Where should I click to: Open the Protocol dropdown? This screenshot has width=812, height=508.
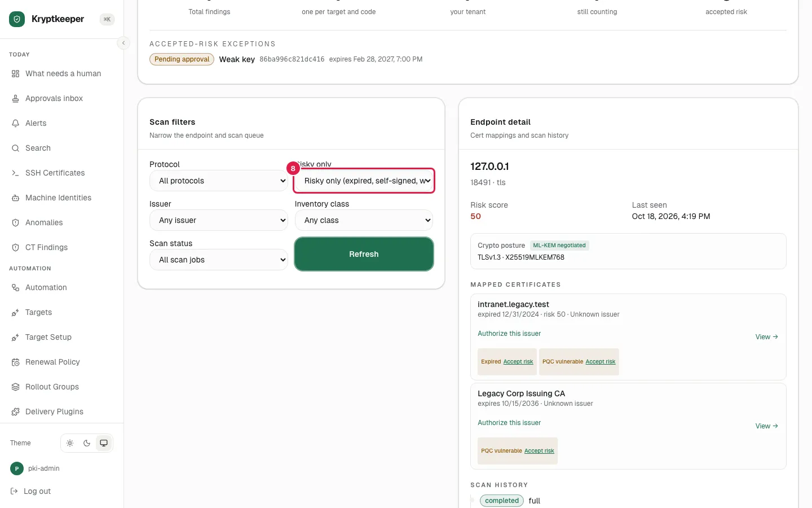point(219,181)
